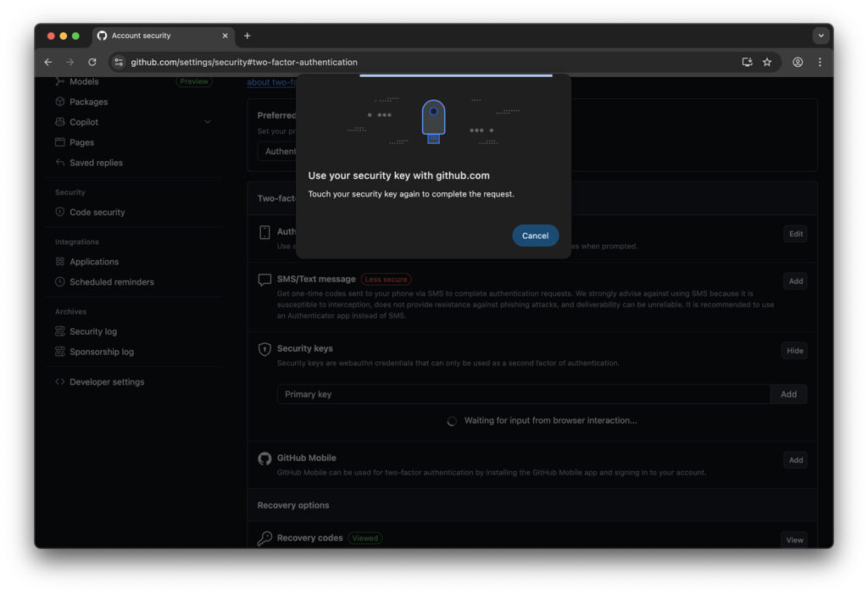
Task: Click the Preview badge next to Models
Action: 194,81
